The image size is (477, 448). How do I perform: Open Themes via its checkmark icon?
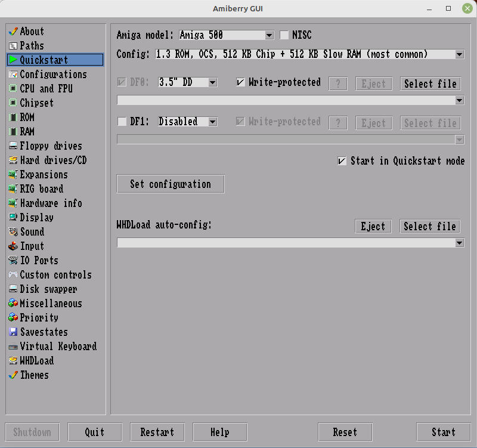tap(13, 375)
